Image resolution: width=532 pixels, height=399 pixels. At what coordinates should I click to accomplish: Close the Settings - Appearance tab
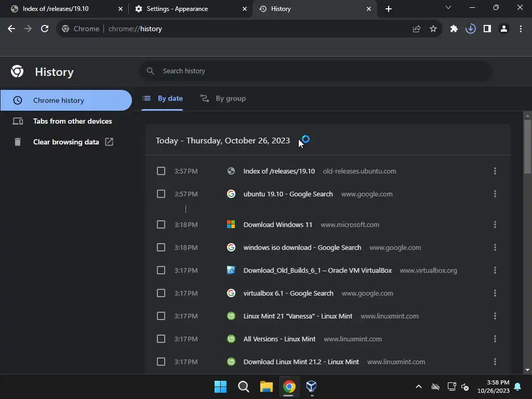click(x=245, y=9)
